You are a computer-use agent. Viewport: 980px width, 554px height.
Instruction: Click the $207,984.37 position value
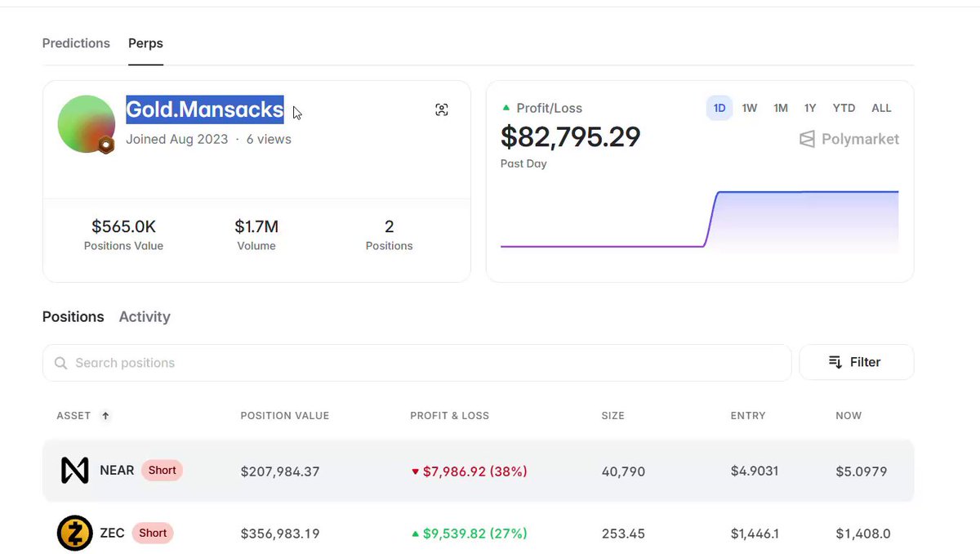(280, 471)
